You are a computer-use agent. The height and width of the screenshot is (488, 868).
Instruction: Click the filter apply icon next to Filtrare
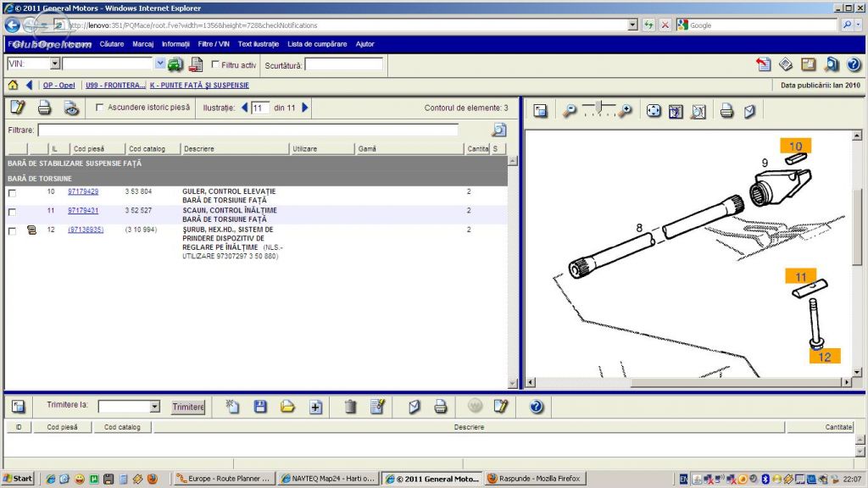click(498, 130)
